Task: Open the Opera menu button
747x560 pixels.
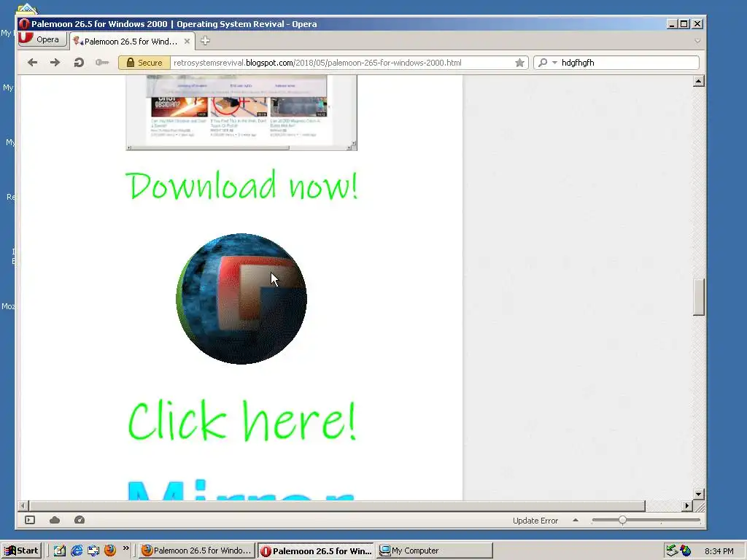Action: click(x=42, y=39)
